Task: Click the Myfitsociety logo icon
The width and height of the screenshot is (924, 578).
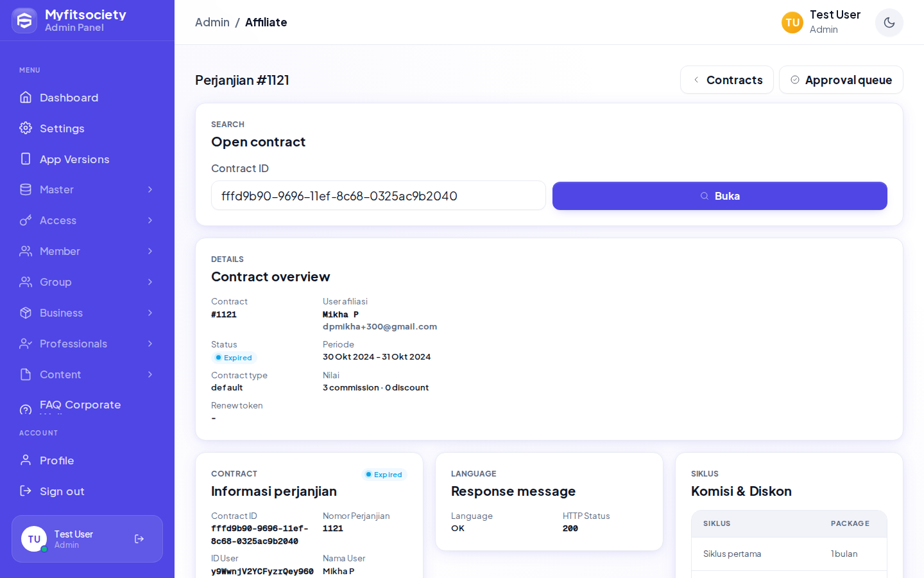Action: click(24, 21)
